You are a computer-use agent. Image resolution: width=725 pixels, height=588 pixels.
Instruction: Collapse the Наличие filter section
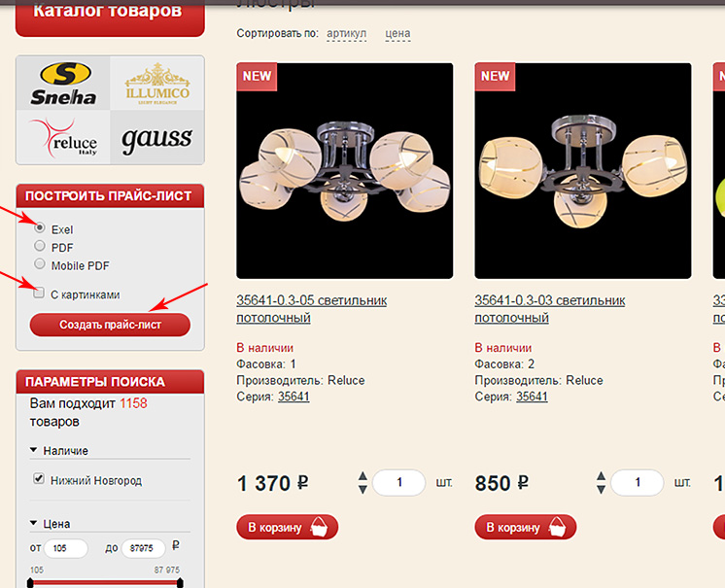click(33, 450)
